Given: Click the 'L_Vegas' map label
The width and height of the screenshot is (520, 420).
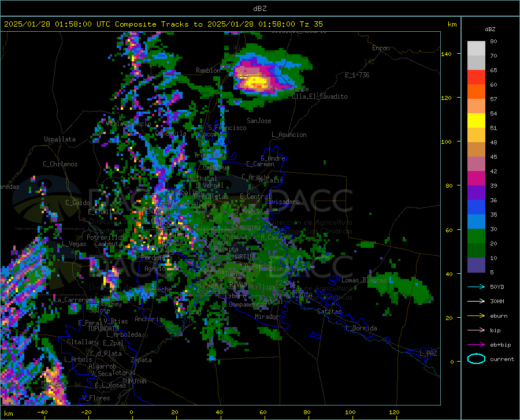Looking at the screenshot, I should (x=74, y=244).
